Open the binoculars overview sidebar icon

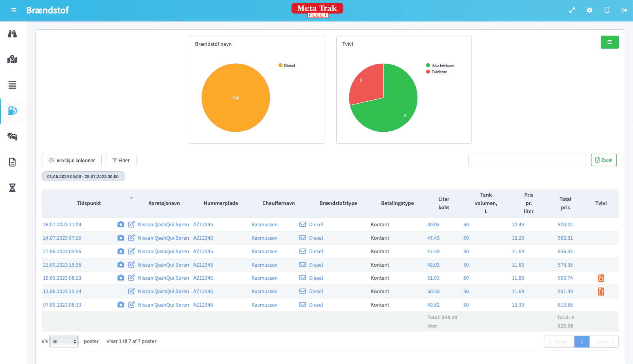coord(12,34)
